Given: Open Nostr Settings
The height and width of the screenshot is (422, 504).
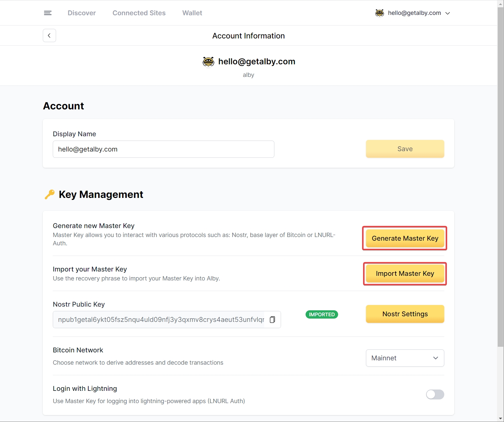Looking at the screenshot, I should 405,314.
